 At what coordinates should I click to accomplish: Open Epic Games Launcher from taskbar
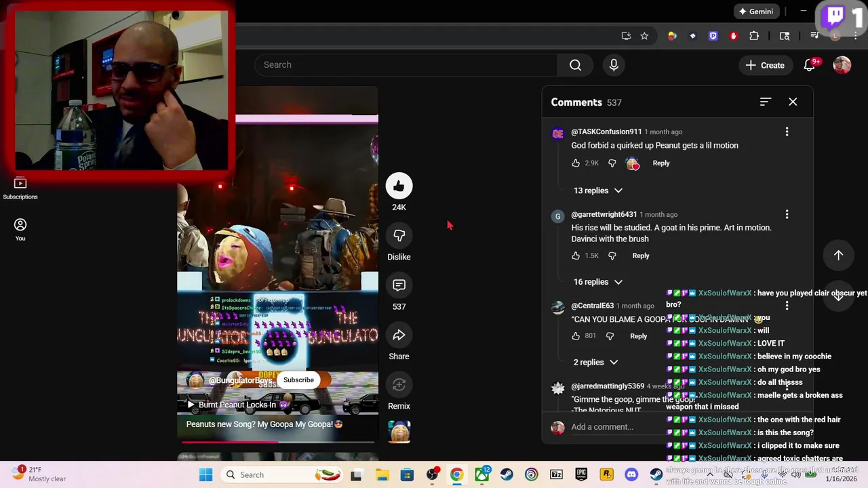pyautogui.click(x=581, y=474)
